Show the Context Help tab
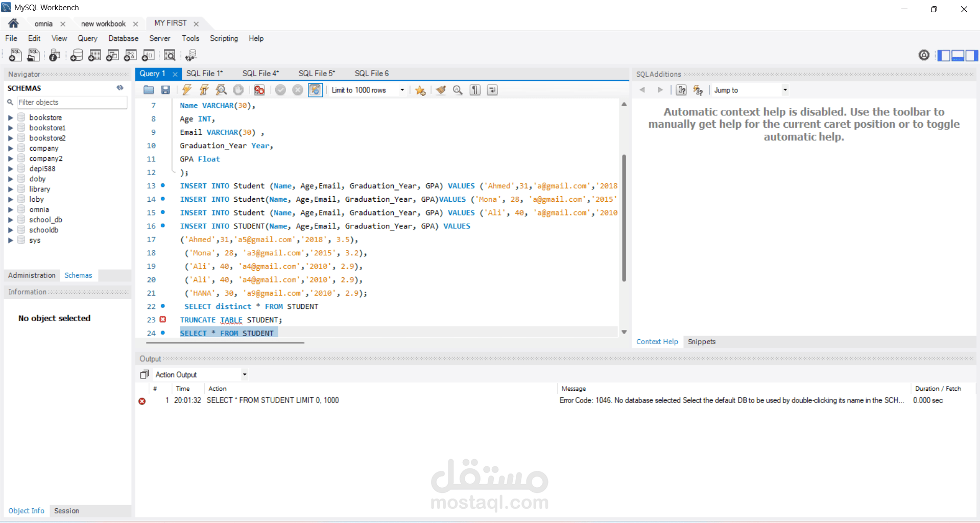 point(657,342)
